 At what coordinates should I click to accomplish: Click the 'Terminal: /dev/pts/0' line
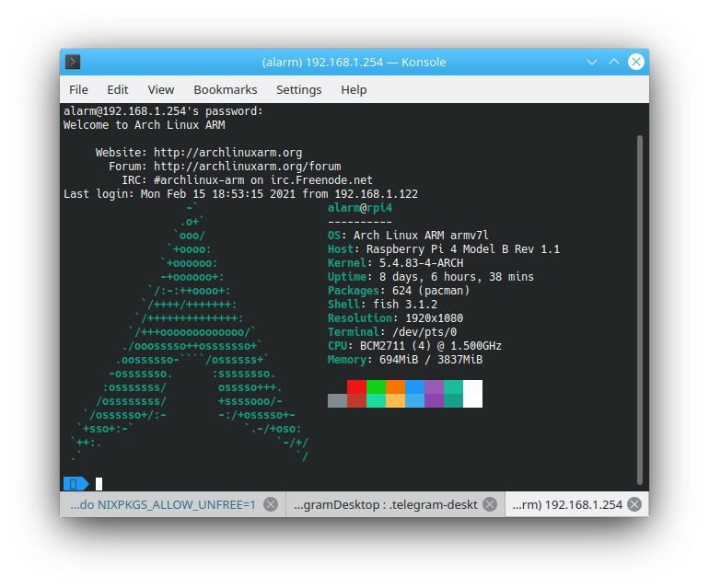click(x=392, y=332)
